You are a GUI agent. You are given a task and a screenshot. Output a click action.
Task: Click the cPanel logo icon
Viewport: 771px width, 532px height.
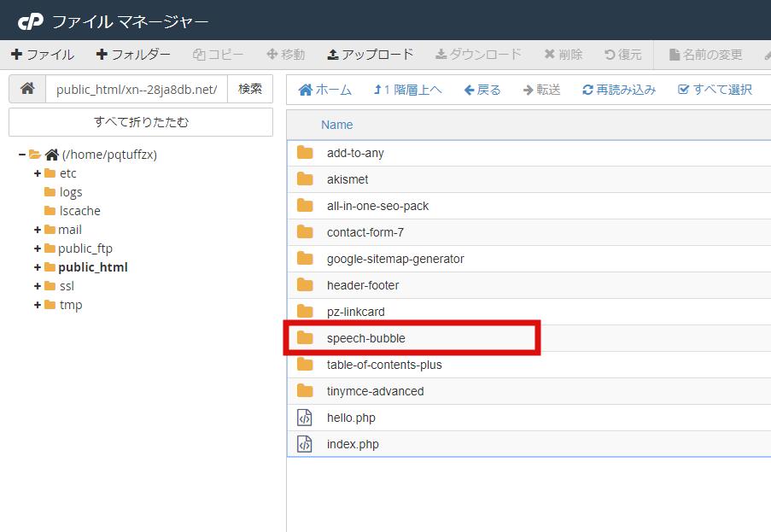(31, 21)
